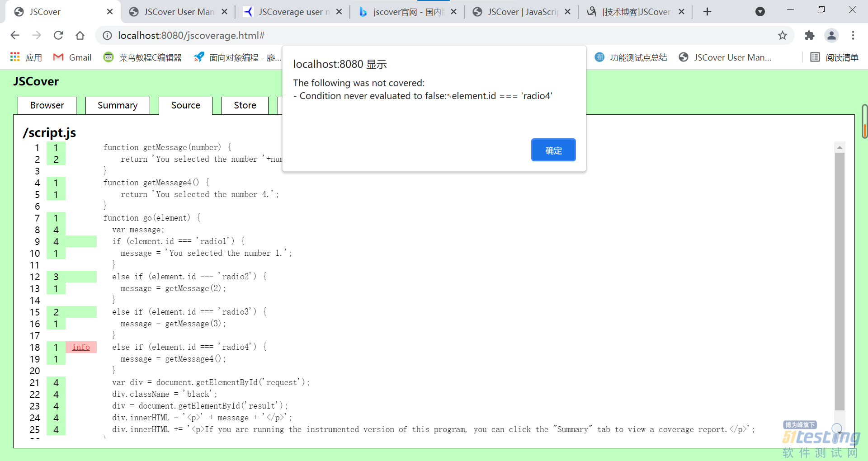Click 'function getMessage4()' code line

(x=156, y=183)
